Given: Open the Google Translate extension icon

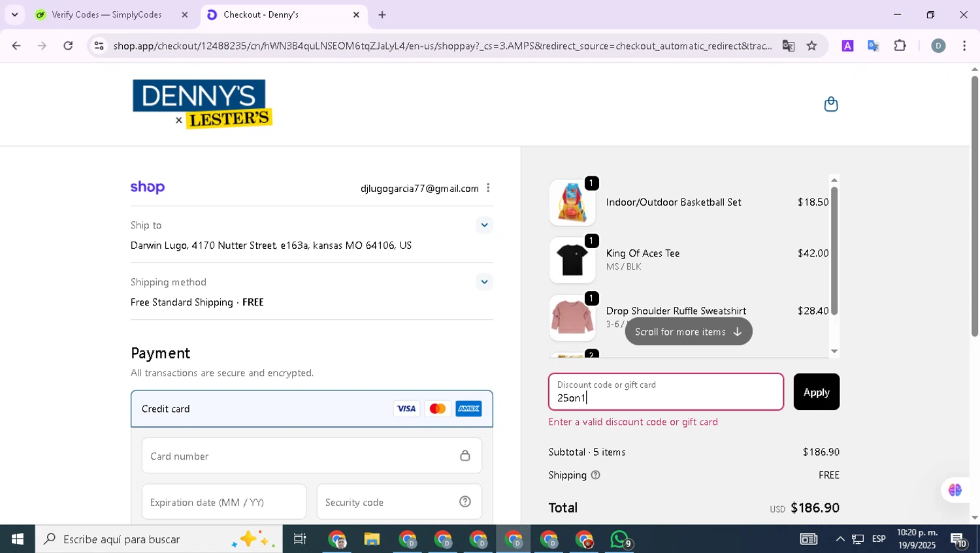Looking at the screenshot, I should [874, 46].
